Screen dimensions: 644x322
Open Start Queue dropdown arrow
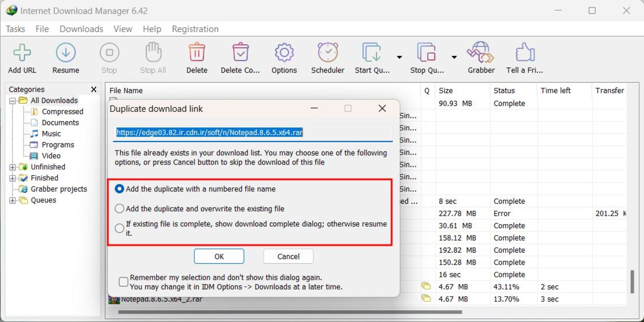399,57
